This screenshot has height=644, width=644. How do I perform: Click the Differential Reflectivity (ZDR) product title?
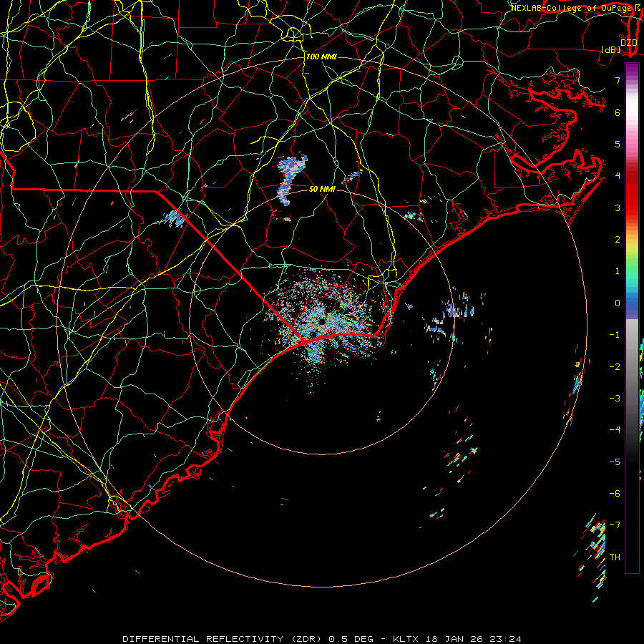223,639
